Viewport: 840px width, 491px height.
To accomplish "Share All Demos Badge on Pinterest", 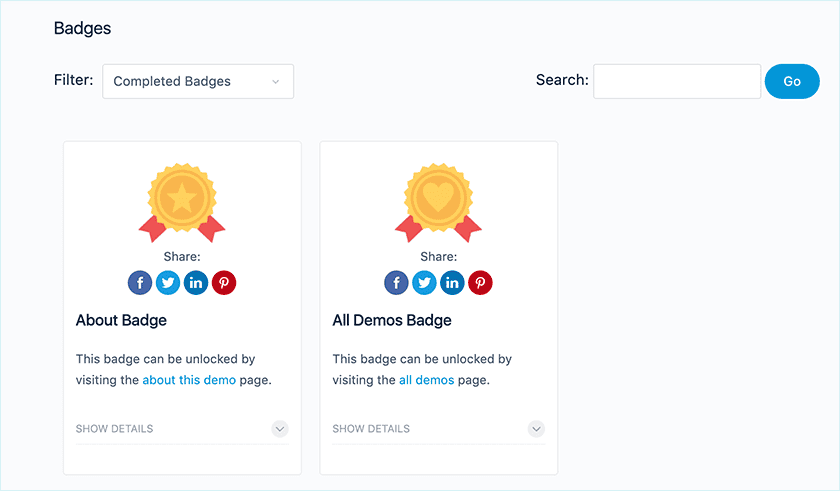I will tap(481, 283).
